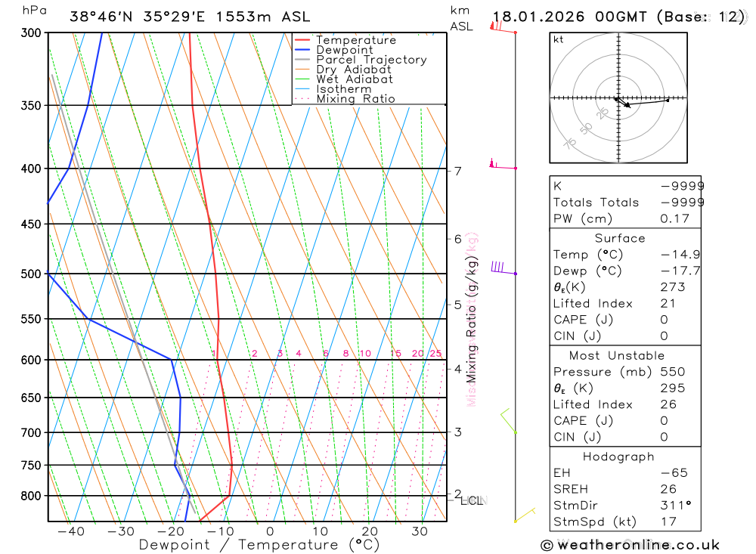
Task: Click the red Temperature legend line
Action: pos(302,40)
